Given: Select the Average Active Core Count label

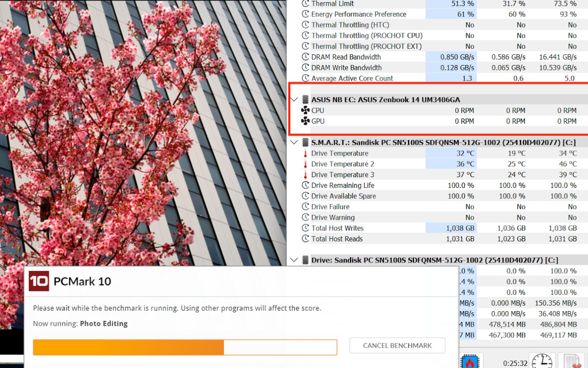Looking at the screenshot, I should (352, 78).
